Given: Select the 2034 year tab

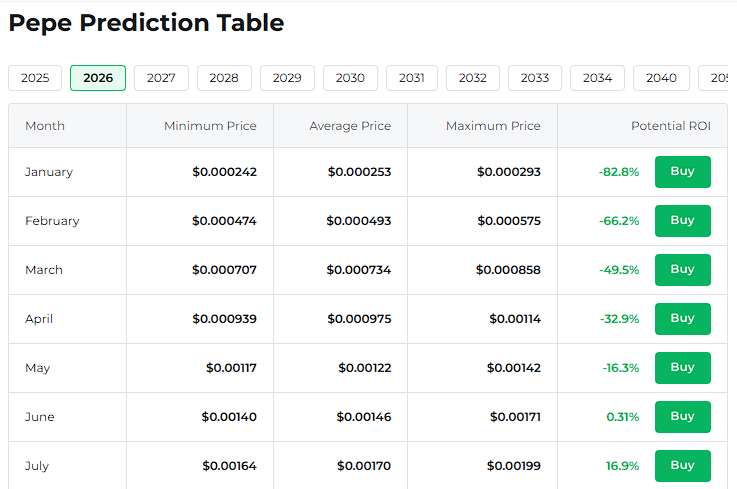Looking at the screenshot, I should click(597, 78).
